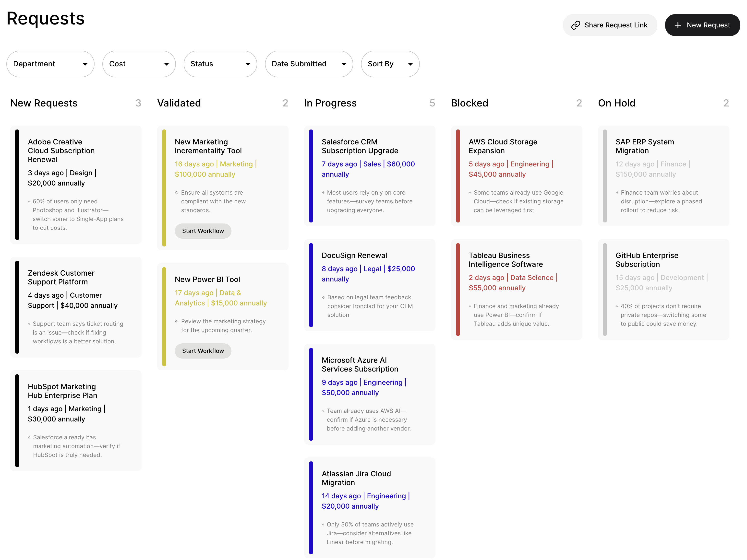Screen dimensions: 747x560
Task: Click the sparkle icon on GitHub Enterprise note
Action: (x=617, y=306)
